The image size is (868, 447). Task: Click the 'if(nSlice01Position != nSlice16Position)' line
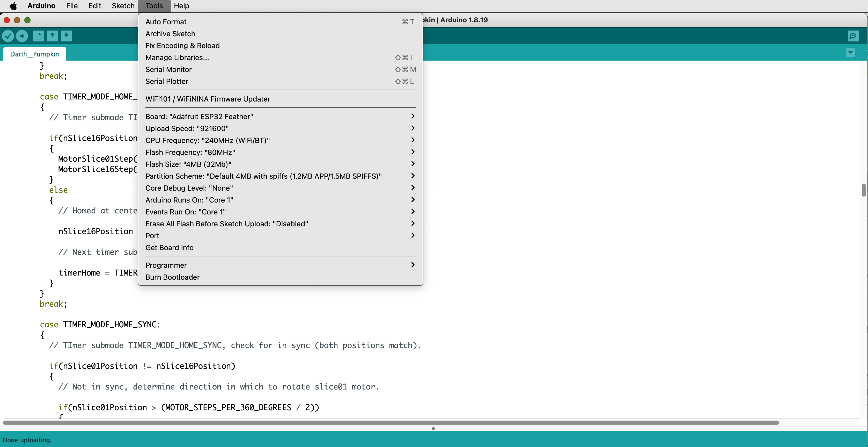coord(142,366)
